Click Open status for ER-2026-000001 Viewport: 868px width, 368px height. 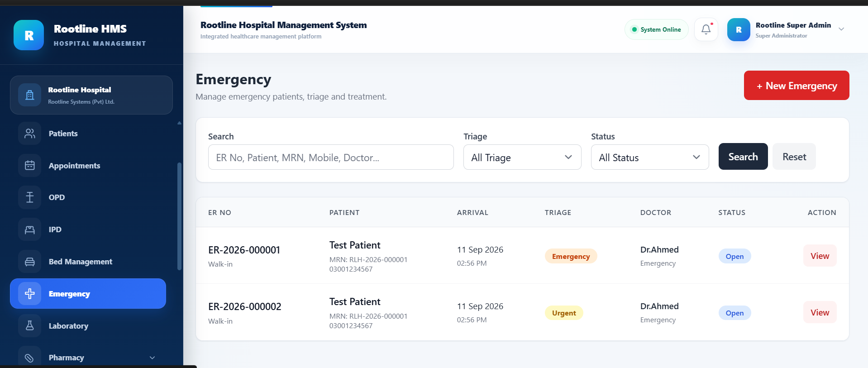point(734,256)
